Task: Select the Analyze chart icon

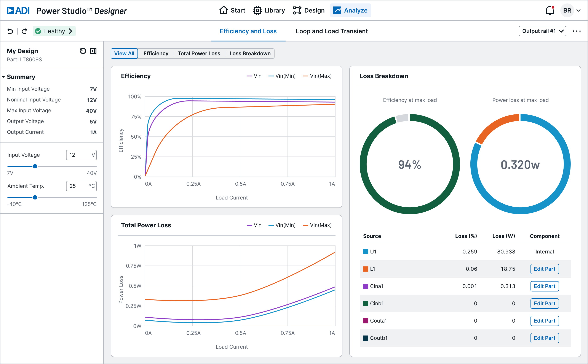Action: tap(337, 10)
